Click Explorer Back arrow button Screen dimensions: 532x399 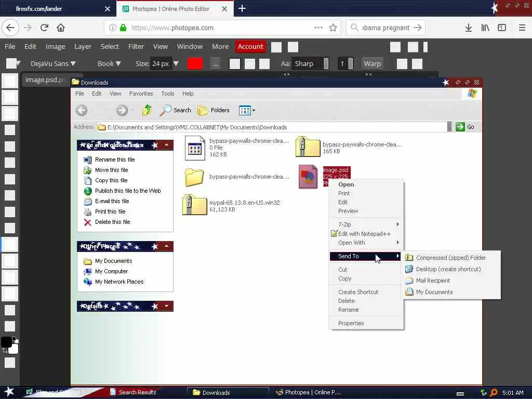tap(82, 110)
